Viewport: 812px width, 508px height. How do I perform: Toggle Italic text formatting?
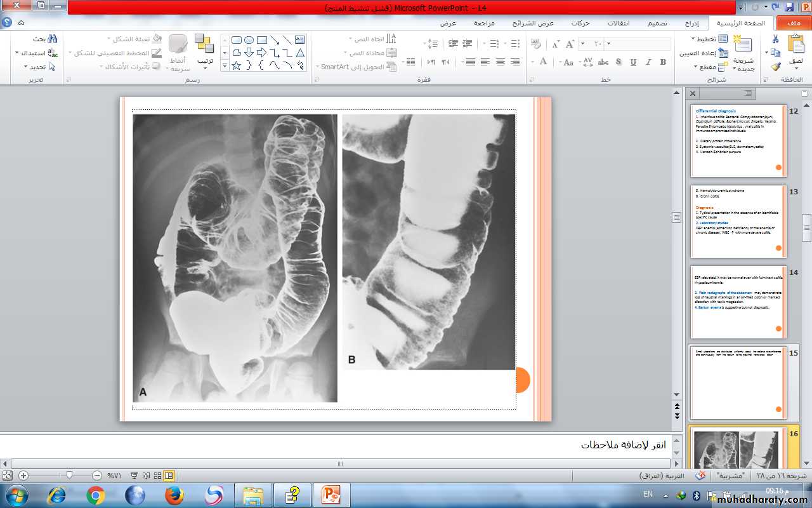pos(648,62)
